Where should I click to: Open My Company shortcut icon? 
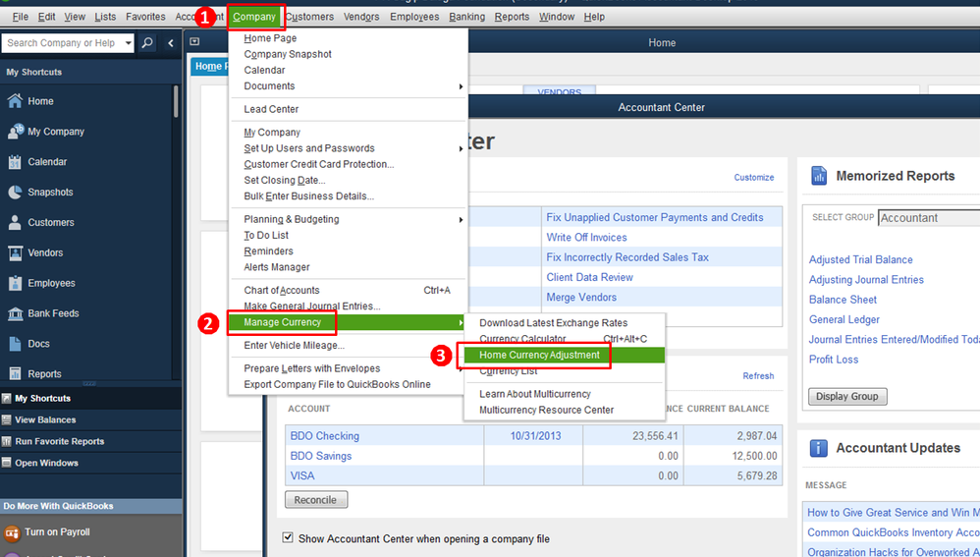click(x=15, y=132)
